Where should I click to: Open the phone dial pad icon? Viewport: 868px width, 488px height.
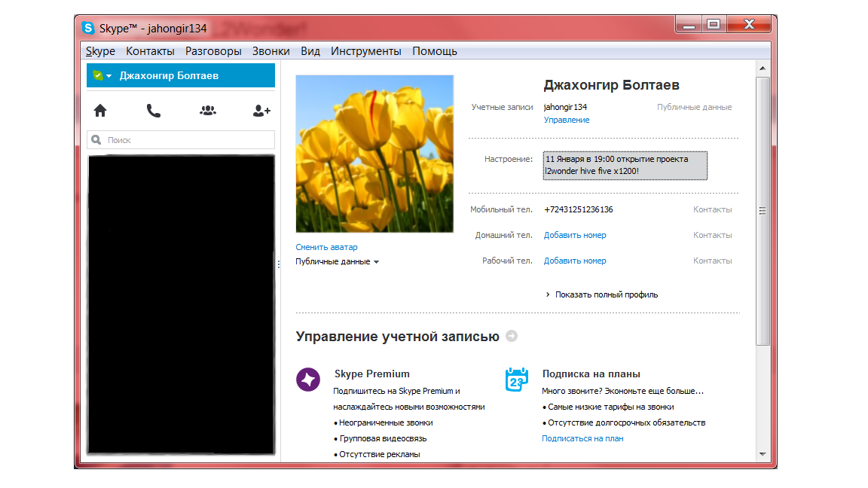click(154, 111)
